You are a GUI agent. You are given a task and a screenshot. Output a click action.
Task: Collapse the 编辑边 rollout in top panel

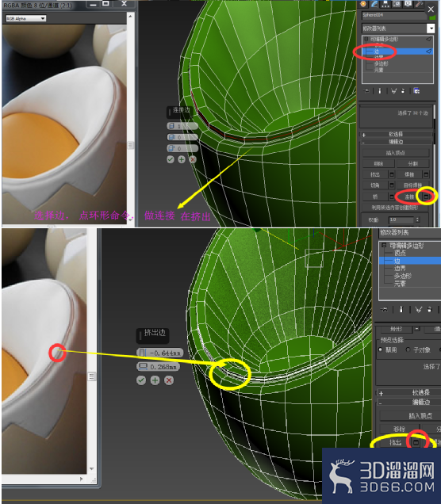(x=397, y=142)
